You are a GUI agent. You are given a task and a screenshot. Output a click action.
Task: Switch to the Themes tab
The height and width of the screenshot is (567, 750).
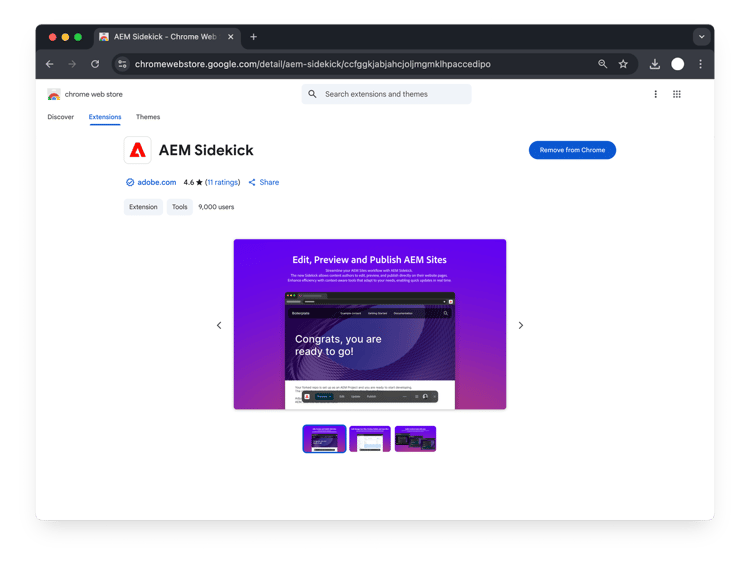tap(148, 117)
